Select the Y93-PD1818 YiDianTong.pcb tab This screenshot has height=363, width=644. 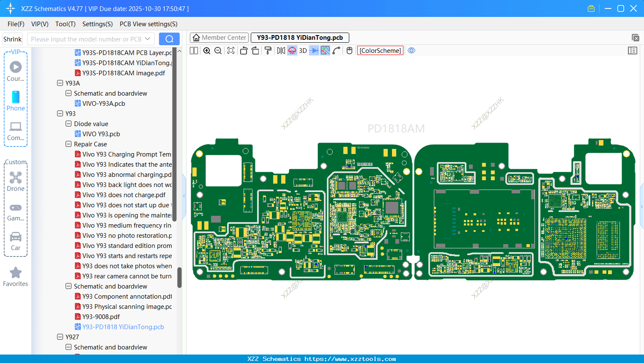coord(300,38)
